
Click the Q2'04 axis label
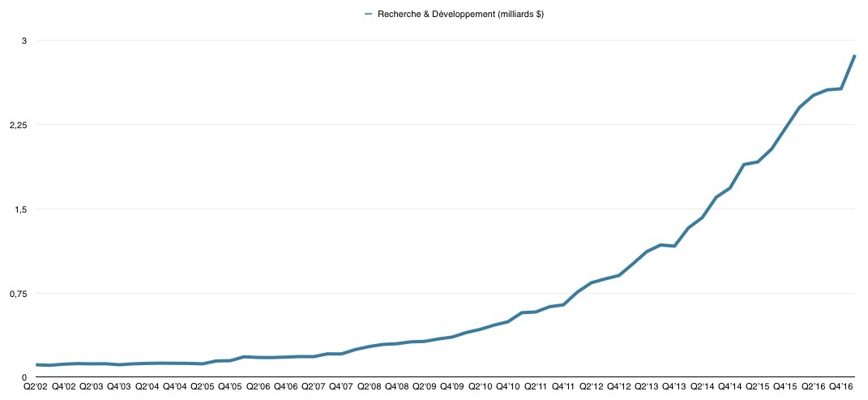pyautogui.click(x=147, y=386)
